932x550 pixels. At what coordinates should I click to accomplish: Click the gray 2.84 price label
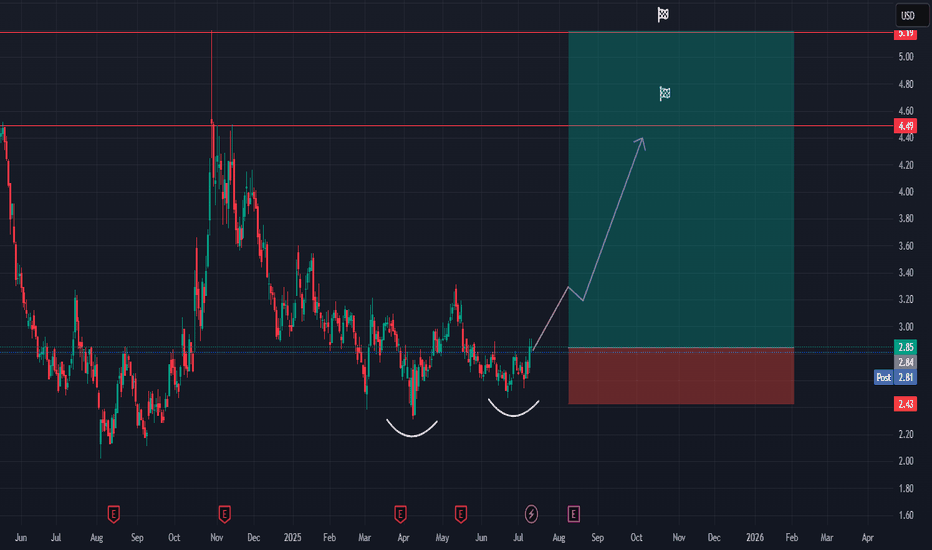[905, 362]
